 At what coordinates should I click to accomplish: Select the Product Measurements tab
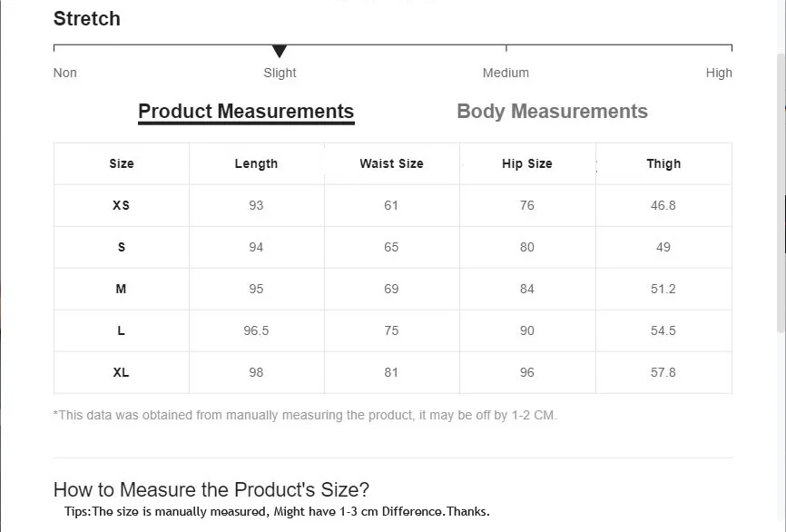point(246,112)
